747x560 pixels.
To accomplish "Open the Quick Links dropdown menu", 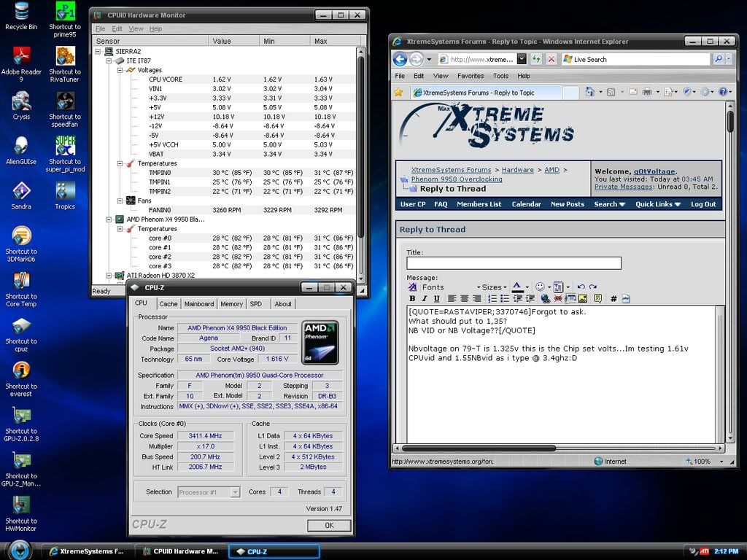I will pos(657,204).
